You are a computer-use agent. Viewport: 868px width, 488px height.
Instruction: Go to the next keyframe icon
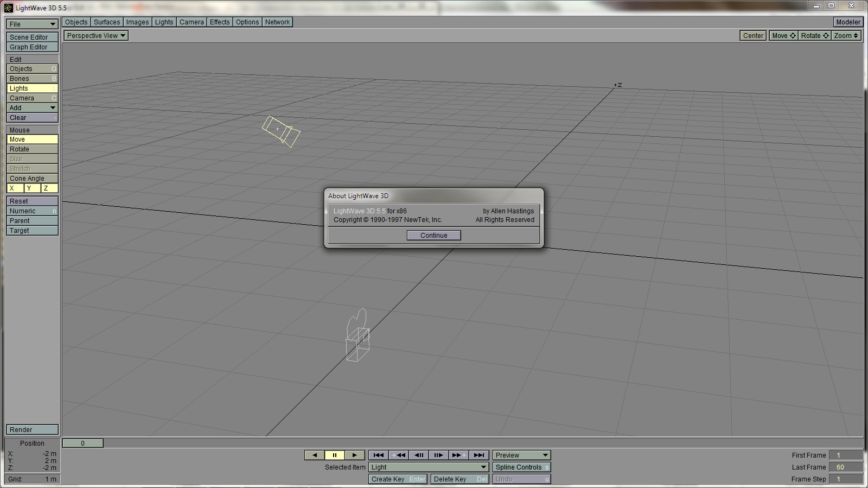[459, 455]
